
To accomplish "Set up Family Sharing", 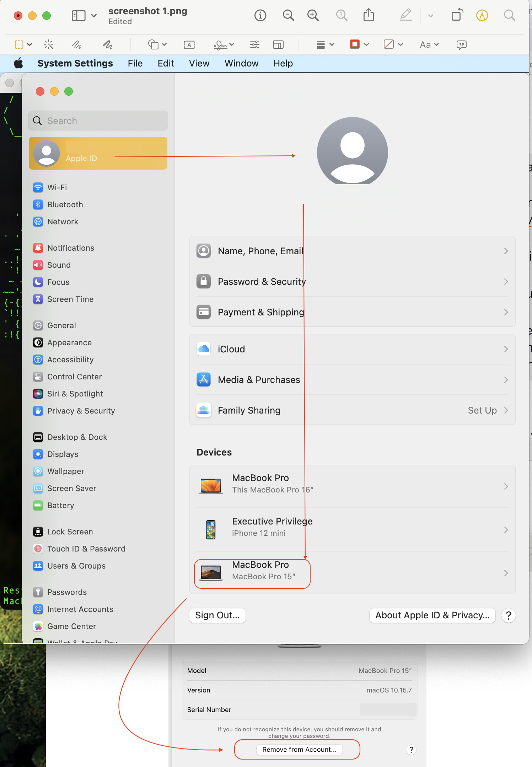I will coord(352,410).
